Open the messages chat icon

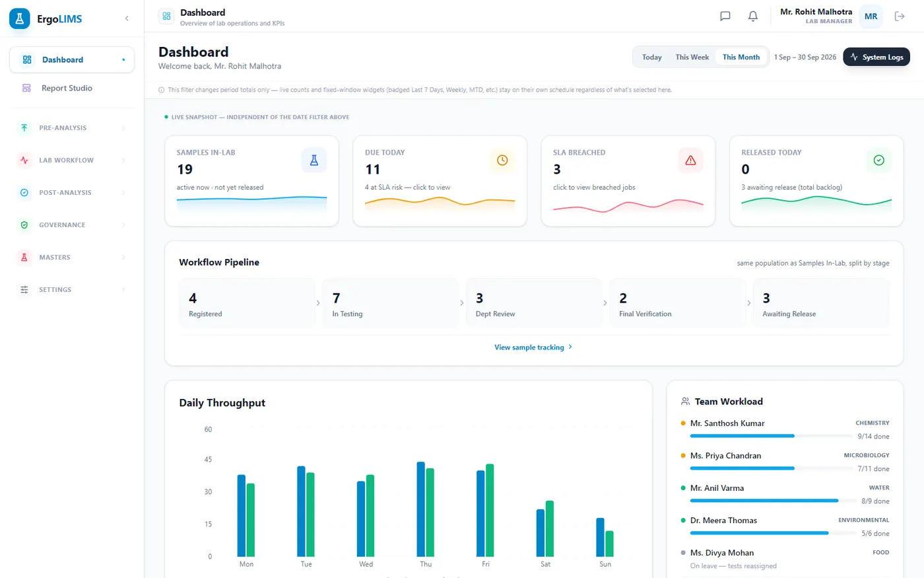coord(725,16)
